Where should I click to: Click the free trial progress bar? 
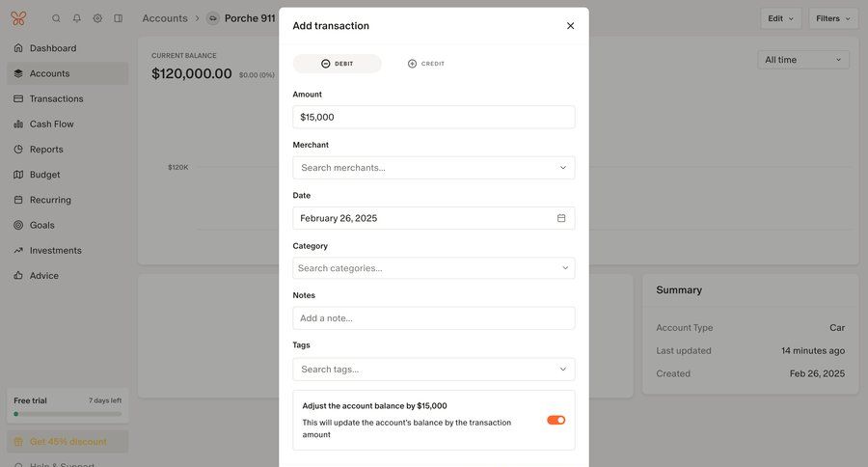pyautogui.click(x=68, y=414)
